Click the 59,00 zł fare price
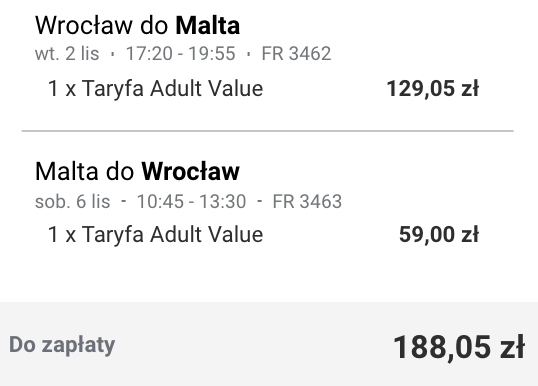 (x=439, y=234)
